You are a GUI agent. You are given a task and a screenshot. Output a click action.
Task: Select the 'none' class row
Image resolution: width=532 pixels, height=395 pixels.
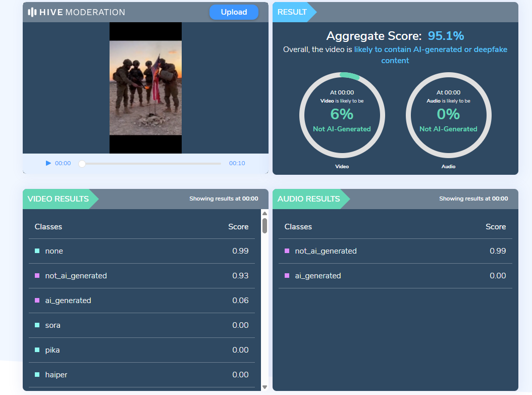pos(141,251)
